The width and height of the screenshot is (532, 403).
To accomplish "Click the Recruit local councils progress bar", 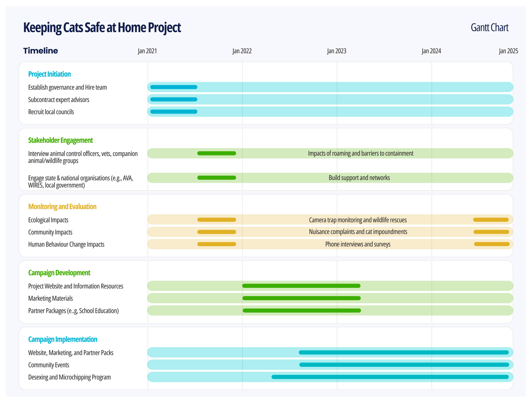I will coord(174,112).
